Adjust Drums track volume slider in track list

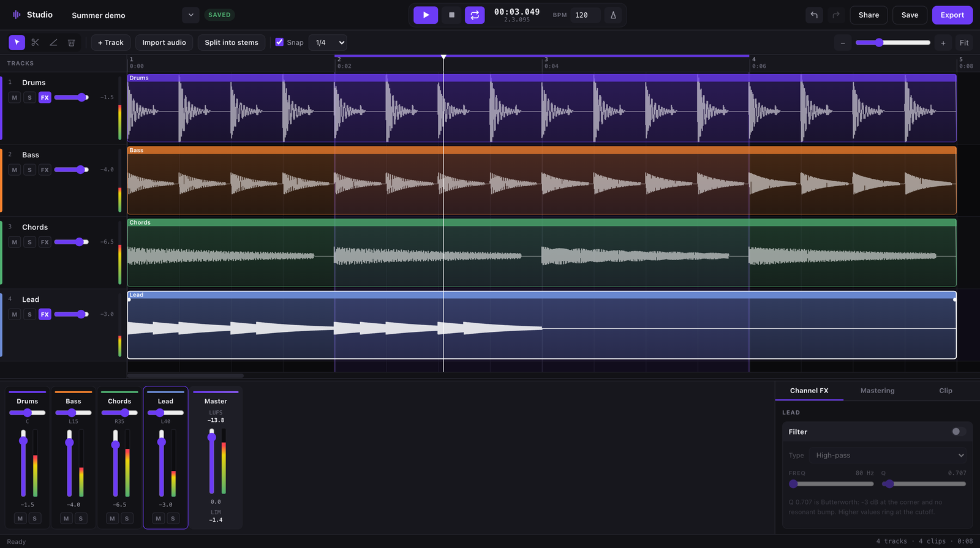click(x=72, y=97)
